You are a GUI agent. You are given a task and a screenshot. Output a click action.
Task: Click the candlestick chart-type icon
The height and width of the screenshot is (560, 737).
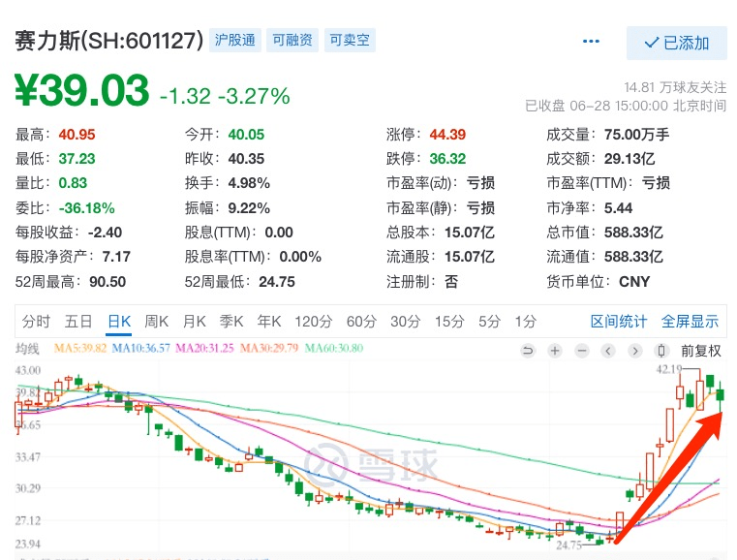661,351
